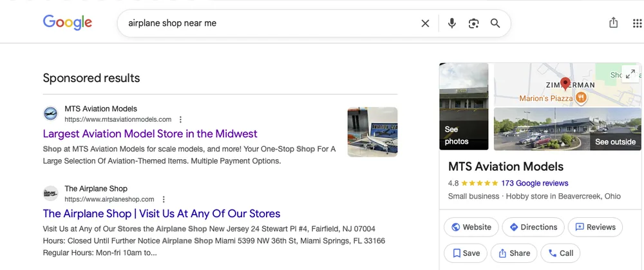Open the Website button for MTS Aviation Models
The height and width of the screenshot is (270, 644).
pos(471,227)
